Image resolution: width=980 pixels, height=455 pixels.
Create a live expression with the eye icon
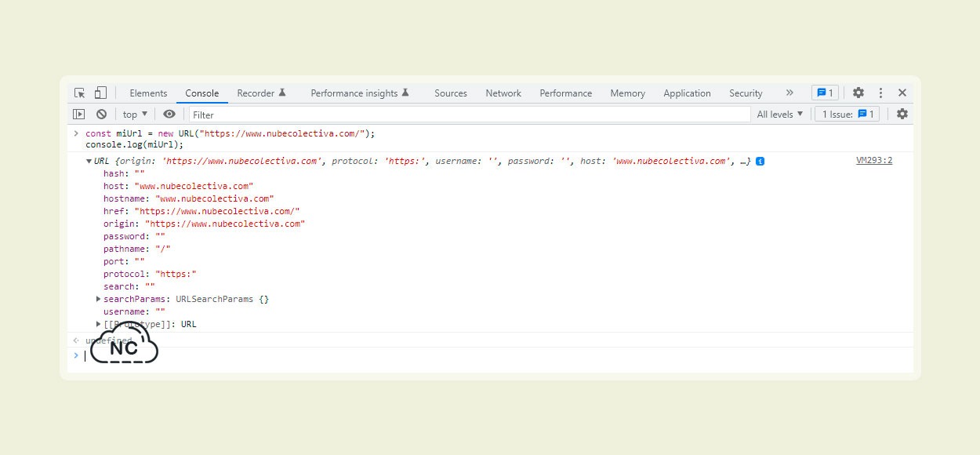pyautogui.click(x=169, y=114)
